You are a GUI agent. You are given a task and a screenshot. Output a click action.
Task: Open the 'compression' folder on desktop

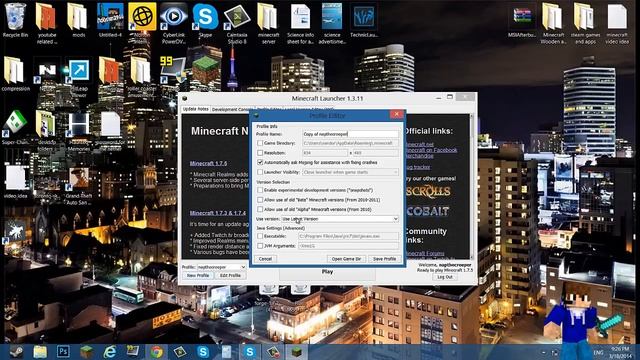(16, 73)
